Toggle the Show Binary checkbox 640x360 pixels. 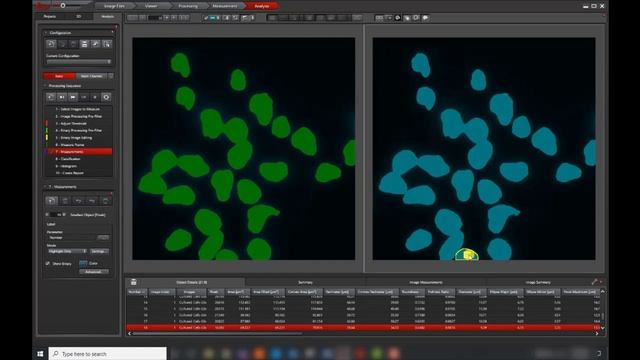(x=48, y=264)
